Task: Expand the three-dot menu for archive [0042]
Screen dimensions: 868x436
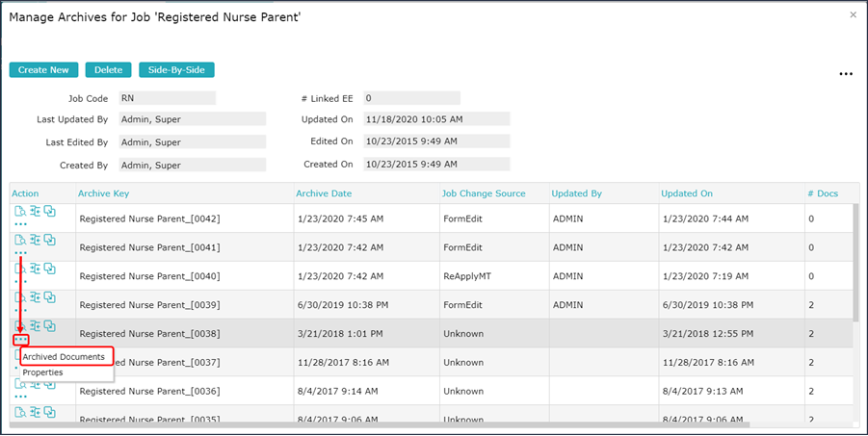Action: (x=20, y=223)
